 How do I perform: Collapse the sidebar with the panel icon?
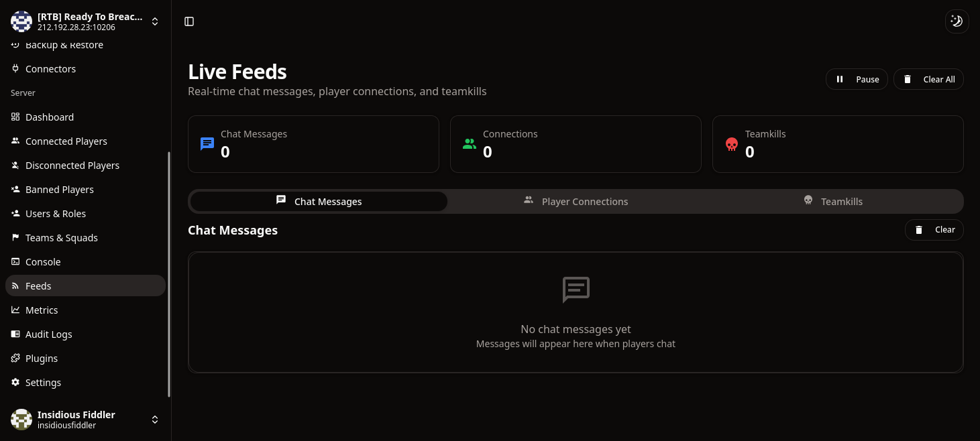(188, 21)
